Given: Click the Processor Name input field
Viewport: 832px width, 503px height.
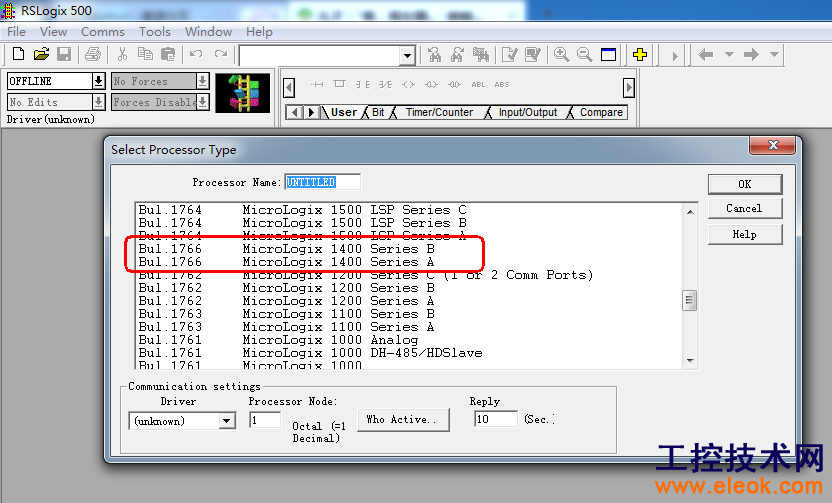Looking at the screenshot, I should pos(322,182).
